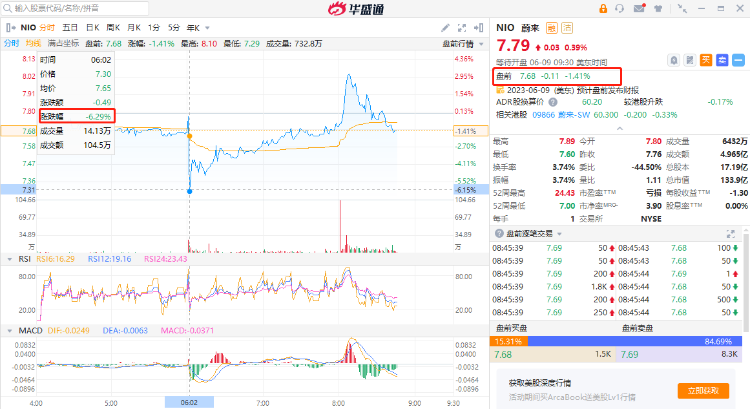Click the 盘前卖盘 84.69% blue bar

[635, 341]
